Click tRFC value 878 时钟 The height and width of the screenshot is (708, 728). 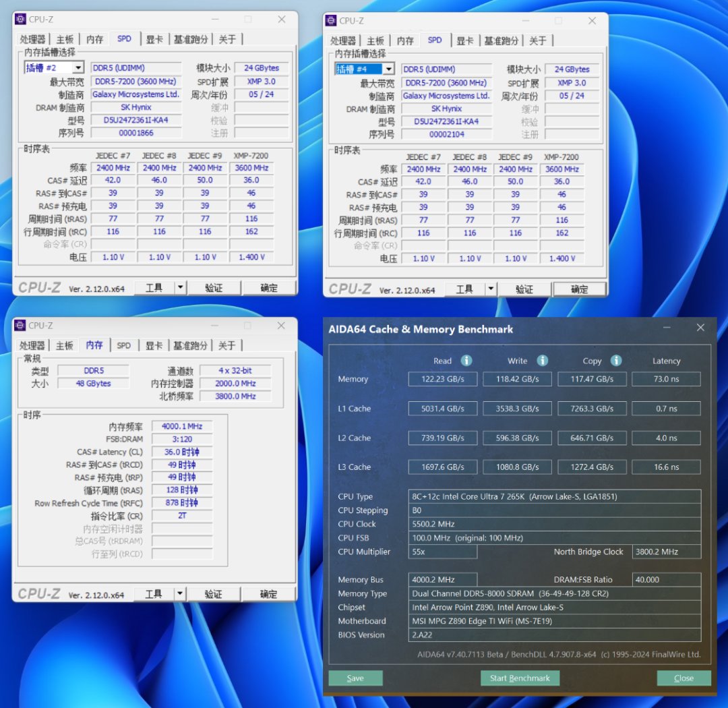point(182,502)
